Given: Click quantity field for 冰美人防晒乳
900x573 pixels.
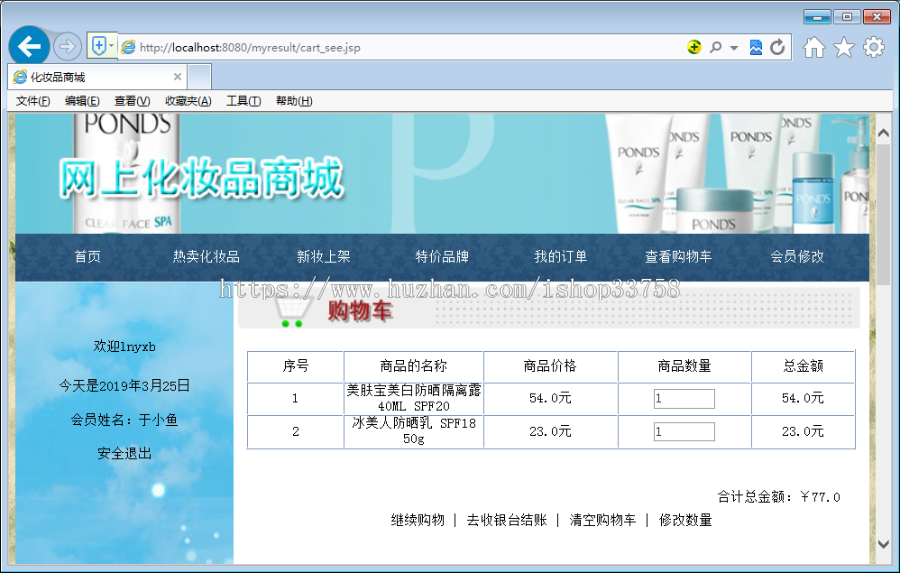Looking at the screenshot, I should pos(684,432).
